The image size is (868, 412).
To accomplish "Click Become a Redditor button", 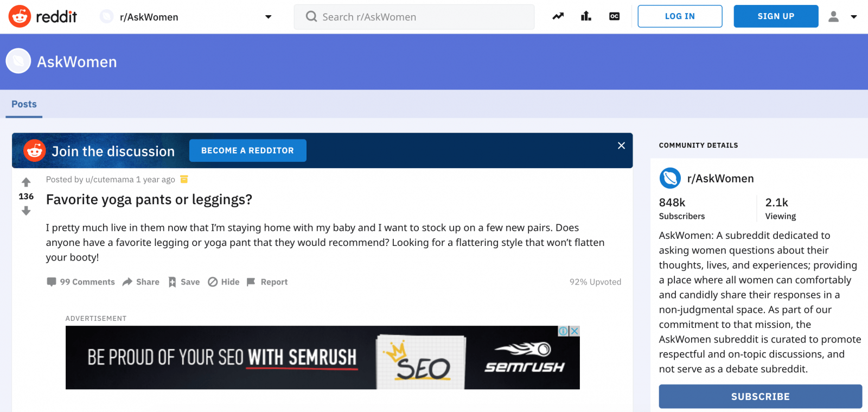I will point(247,150).
